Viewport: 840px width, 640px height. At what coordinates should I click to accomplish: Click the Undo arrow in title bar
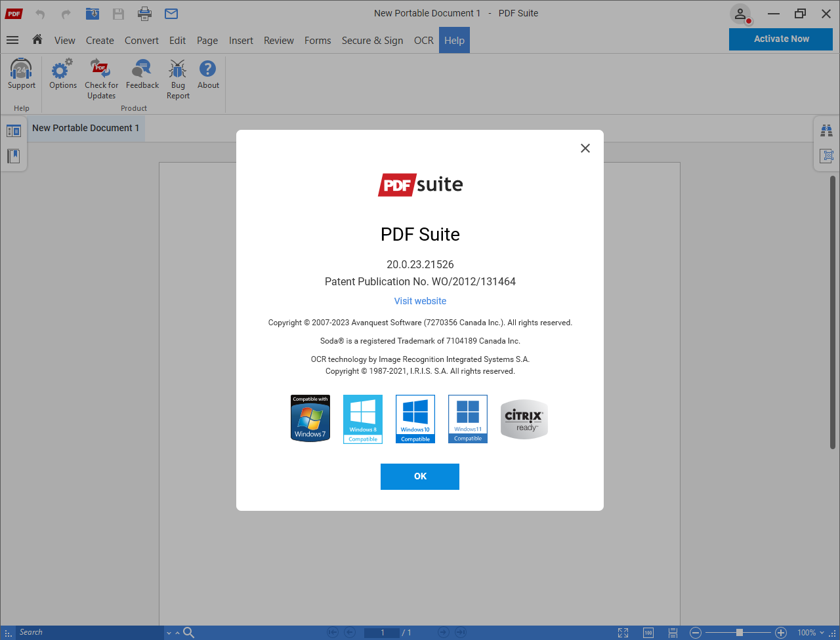[x=40, y=14]
